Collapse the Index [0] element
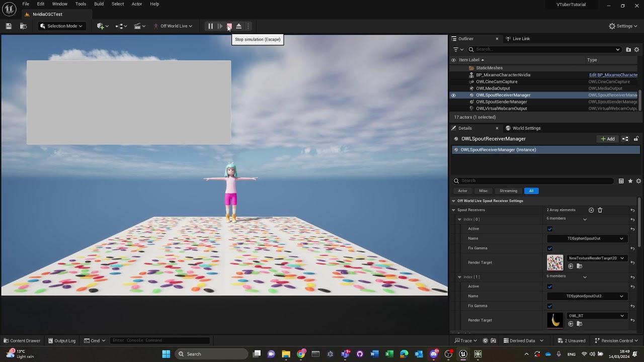Image resolution: width=644 pixels, height=362 pixels. point(459,220)
